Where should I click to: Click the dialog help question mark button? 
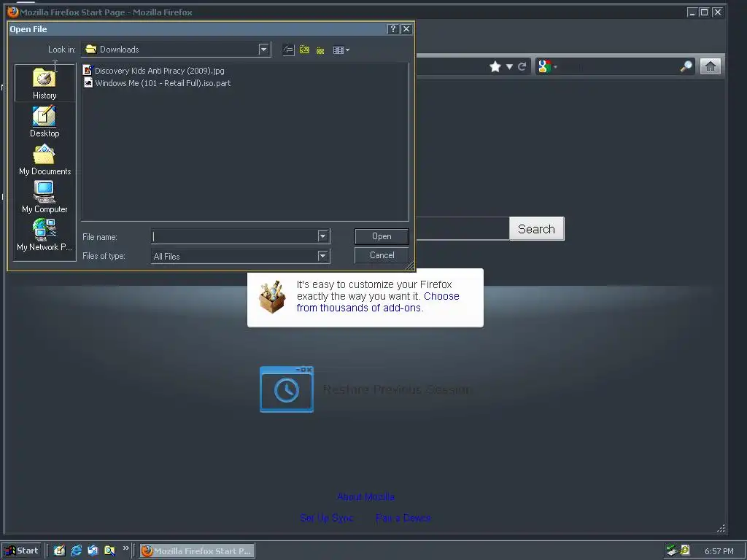(393, 29)
